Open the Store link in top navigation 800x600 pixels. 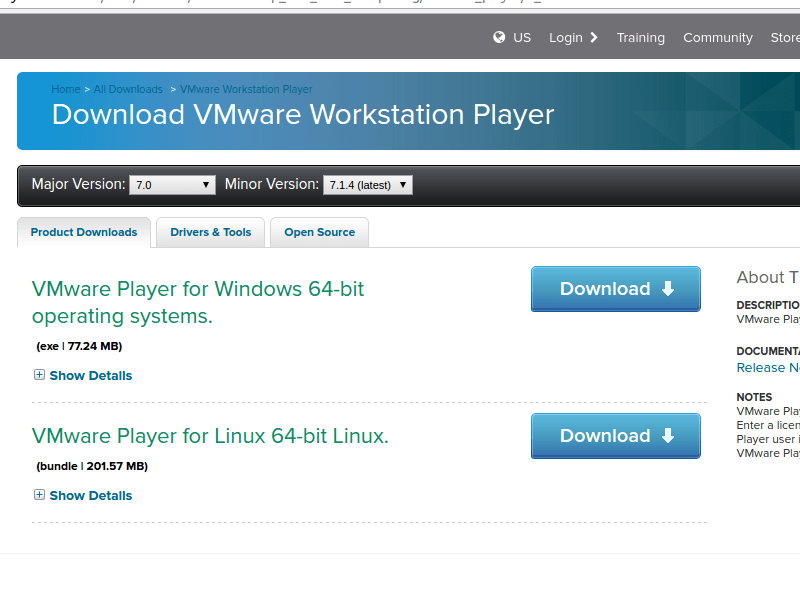(785, 38)
